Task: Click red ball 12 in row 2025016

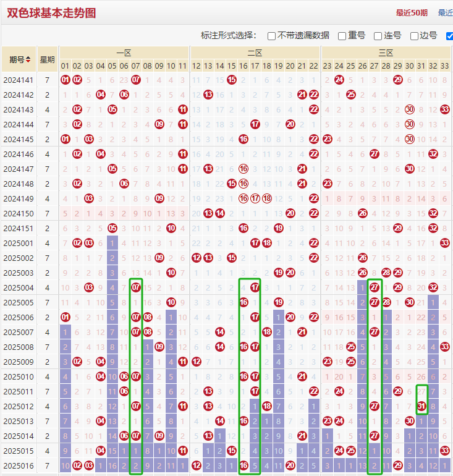Action: (197, 465)
